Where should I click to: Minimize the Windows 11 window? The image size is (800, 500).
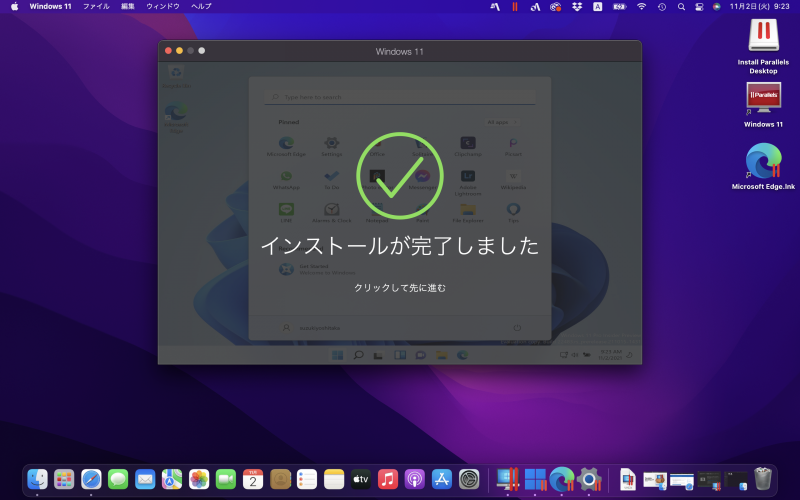179,51
